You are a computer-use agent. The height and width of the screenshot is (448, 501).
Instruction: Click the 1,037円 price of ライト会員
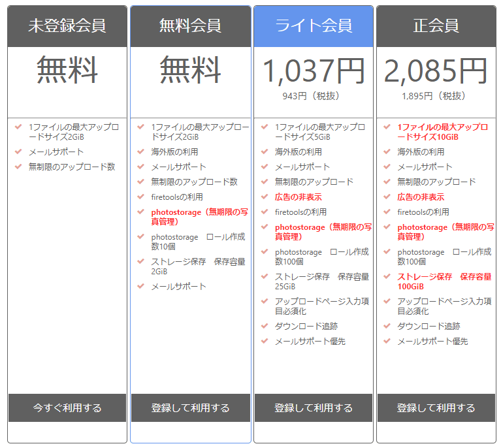pos(314,71)
